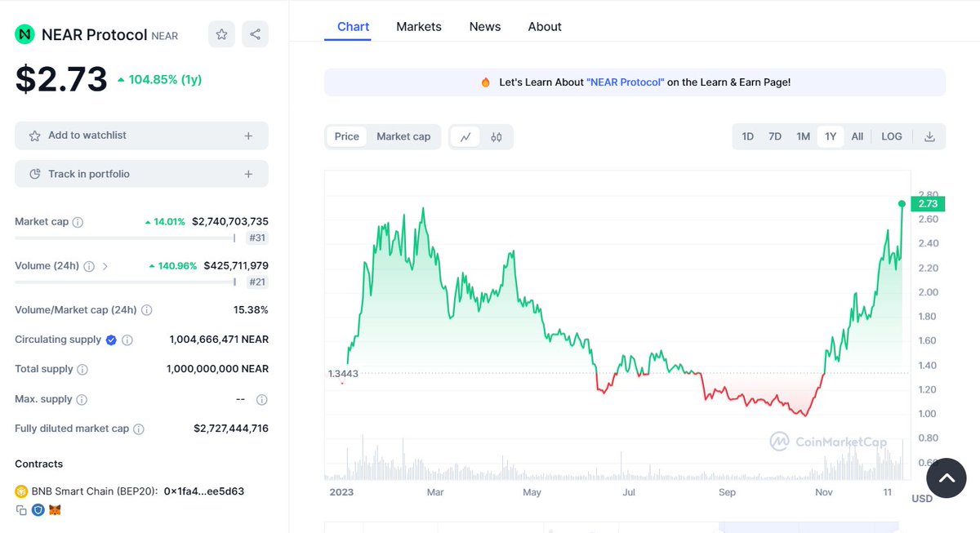Expand Add to watlist plus sign
This screenshot has height=533, width=980.
pyautogui.click(x=248, y=135)
